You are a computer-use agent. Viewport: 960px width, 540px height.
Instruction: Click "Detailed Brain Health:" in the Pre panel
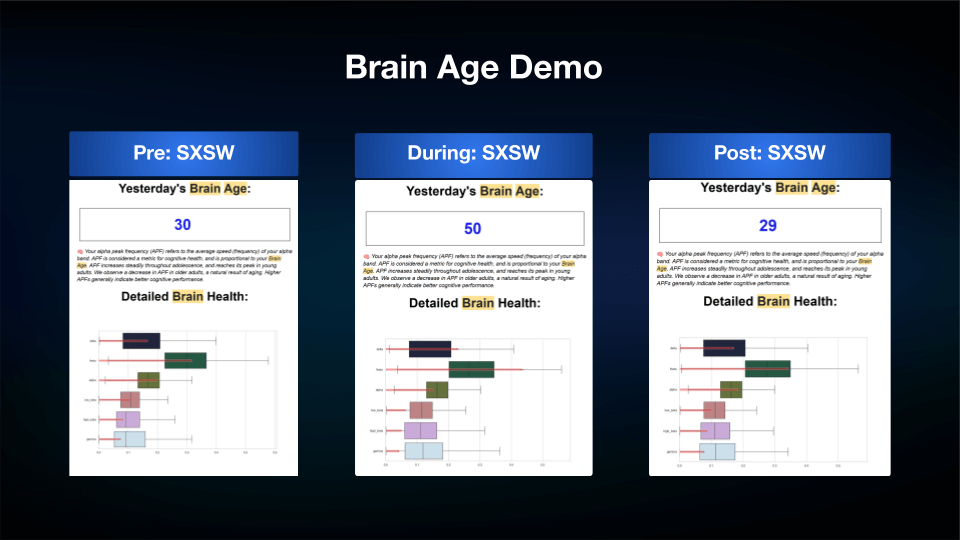184,297
